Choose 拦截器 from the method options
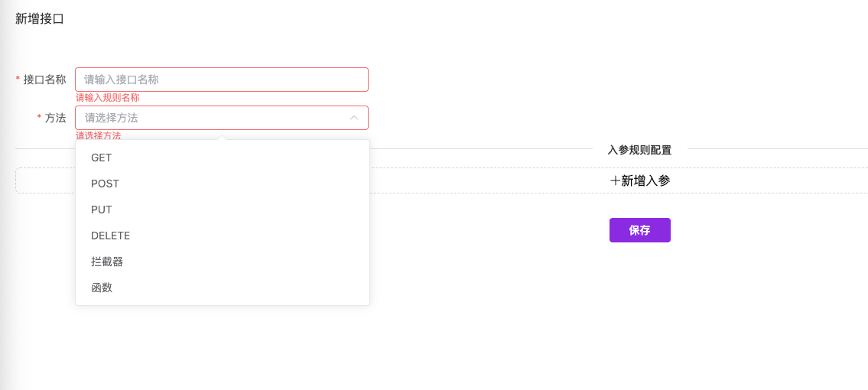The width and height of the screenshot is (868, 390). point(107,262)
